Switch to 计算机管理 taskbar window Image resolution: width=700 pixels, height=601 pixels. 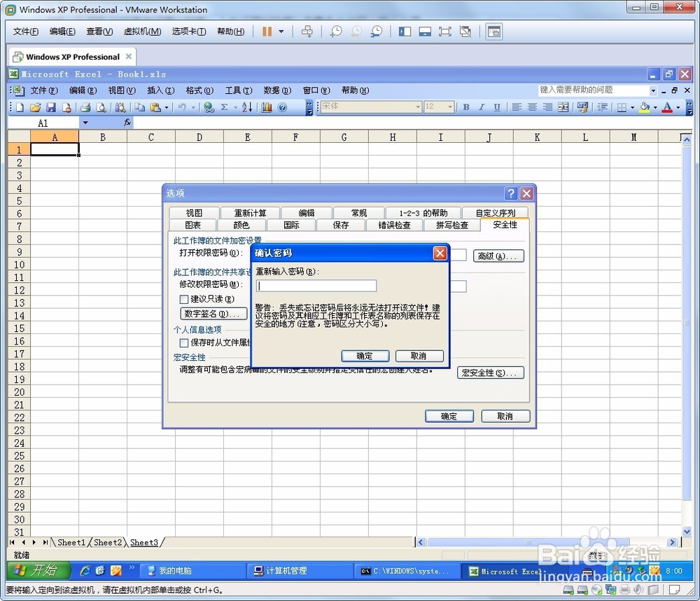pyautogui.click(x=300, y=571)
